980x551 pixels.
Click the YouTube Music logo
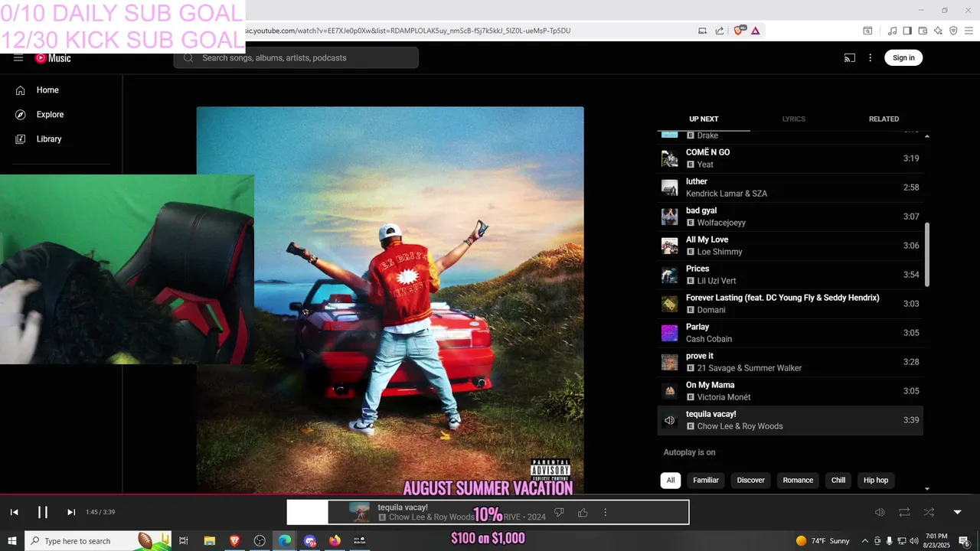pyautogui.click(x=53, y=58)
